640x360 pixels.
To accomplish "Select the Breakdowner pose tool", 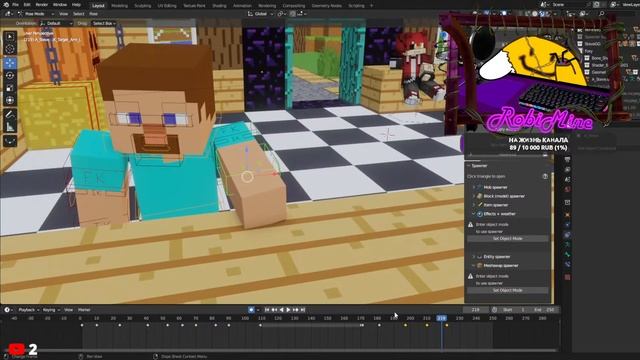I will [x=10, y=141].
